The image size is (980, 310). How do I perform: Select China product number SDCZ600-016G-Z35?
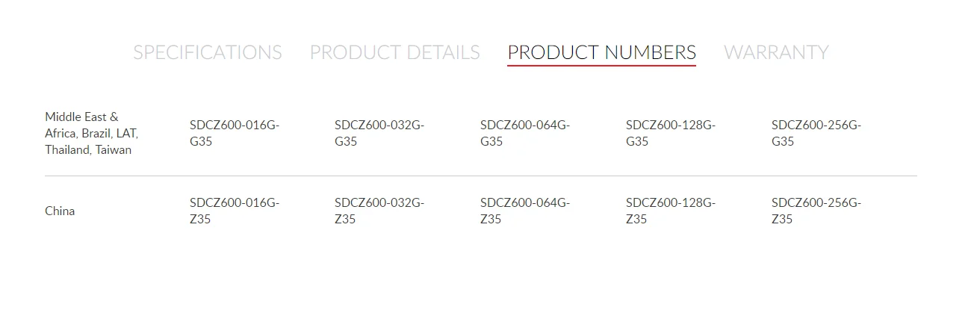(234, 211)
